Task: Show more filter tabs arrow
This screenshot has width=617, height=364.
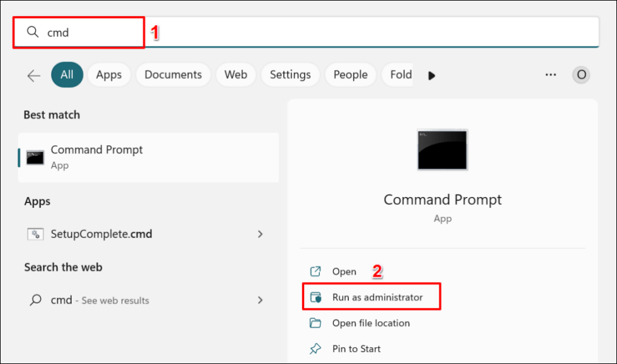Action: click(x=431, y=75)
